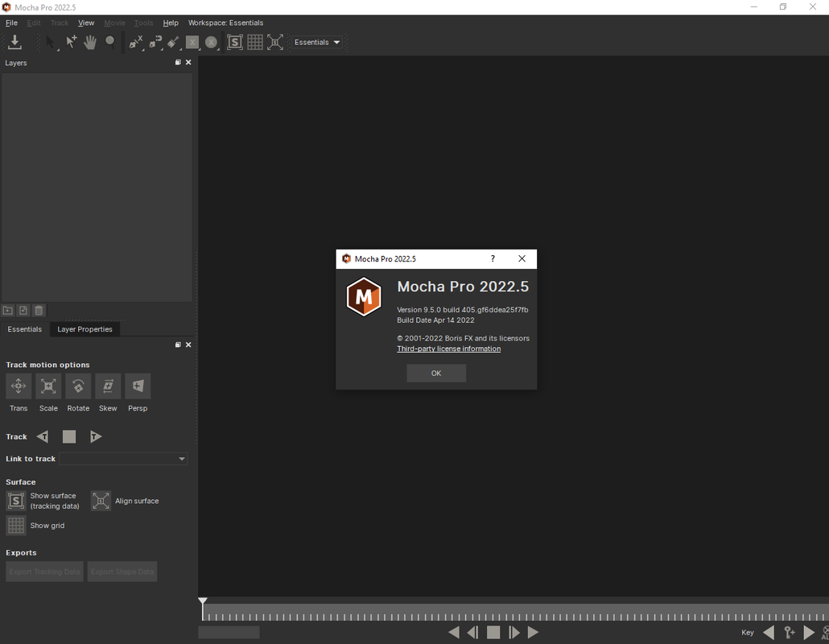Viewport: 829px width, 644px height.
Task: Open Third-party license information link
Action: tap(449, 349)
